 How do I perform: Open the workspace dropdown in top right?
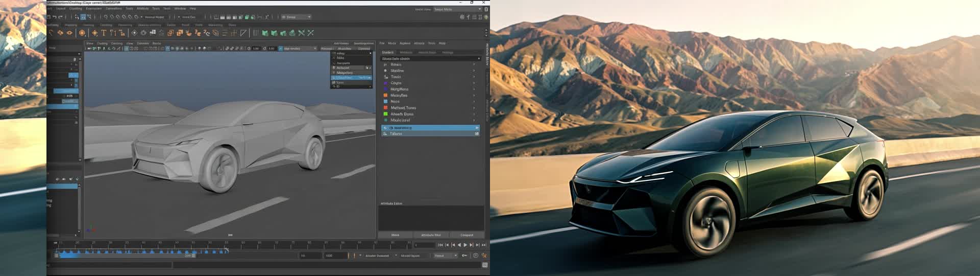(457, 9)
